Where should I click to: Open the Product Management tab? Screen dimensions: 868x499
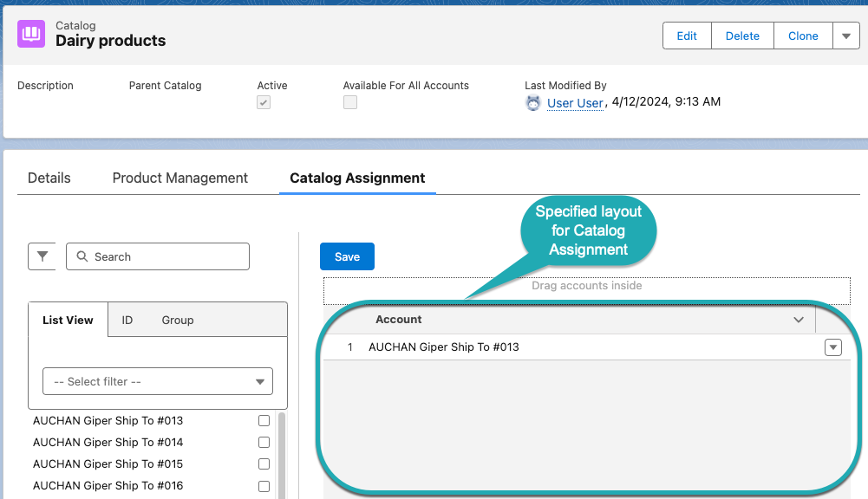point(180,178)
